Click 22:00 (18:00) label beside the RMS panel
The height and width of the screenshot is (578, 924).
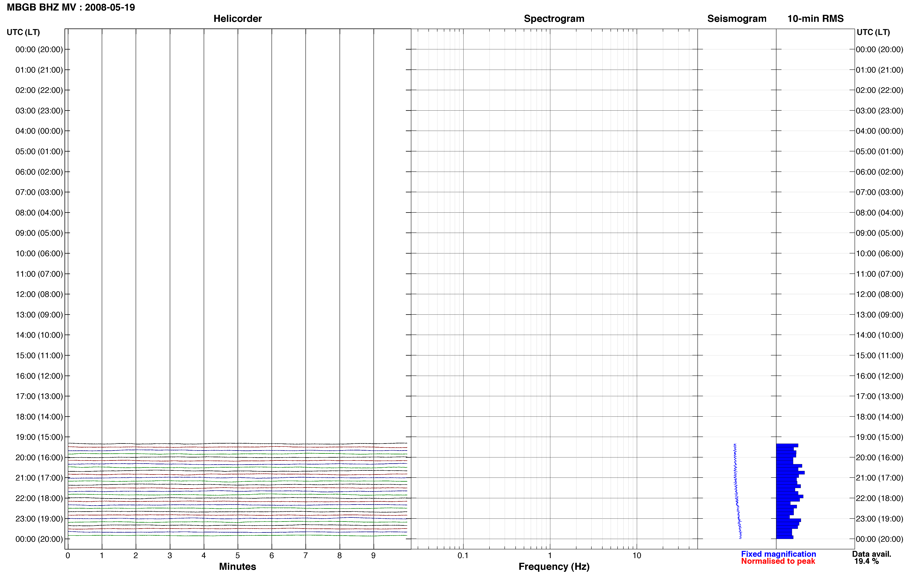879,498
